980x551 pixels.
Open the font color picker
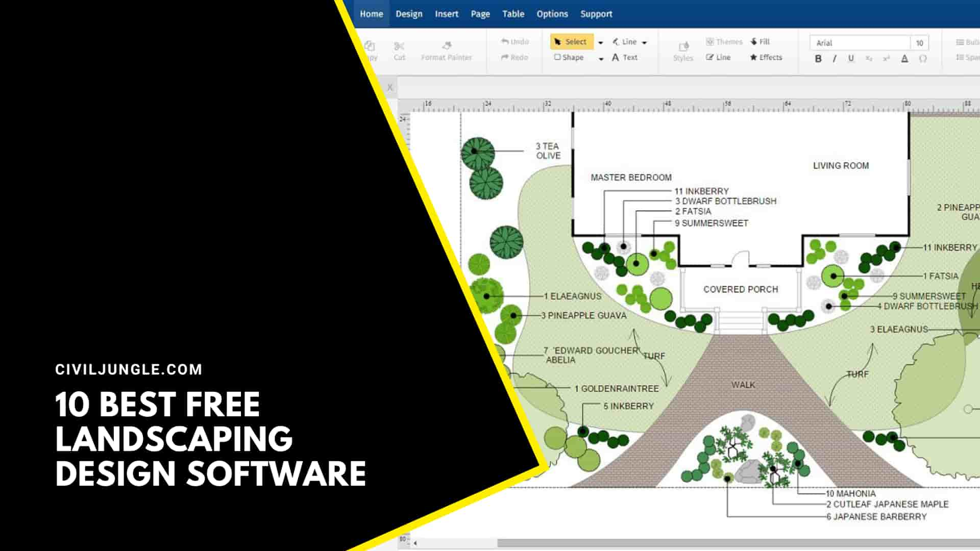point(904,59)
